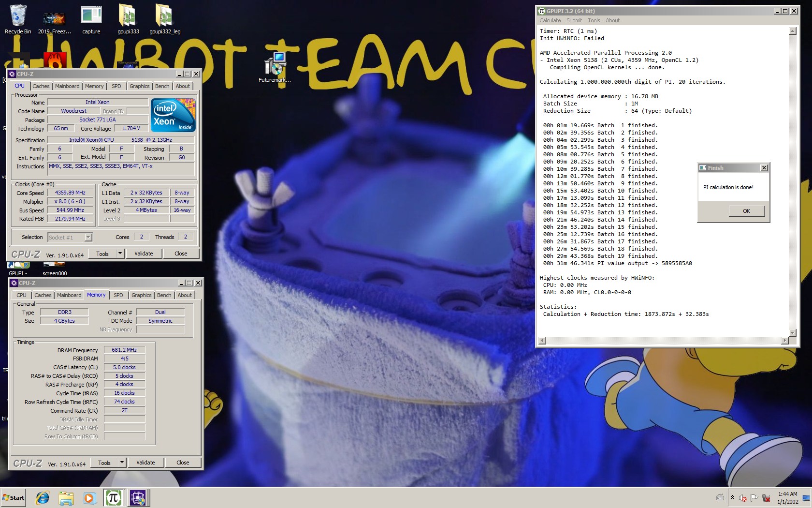Open the Recycle Bin desktop icon

coord(18,19)
